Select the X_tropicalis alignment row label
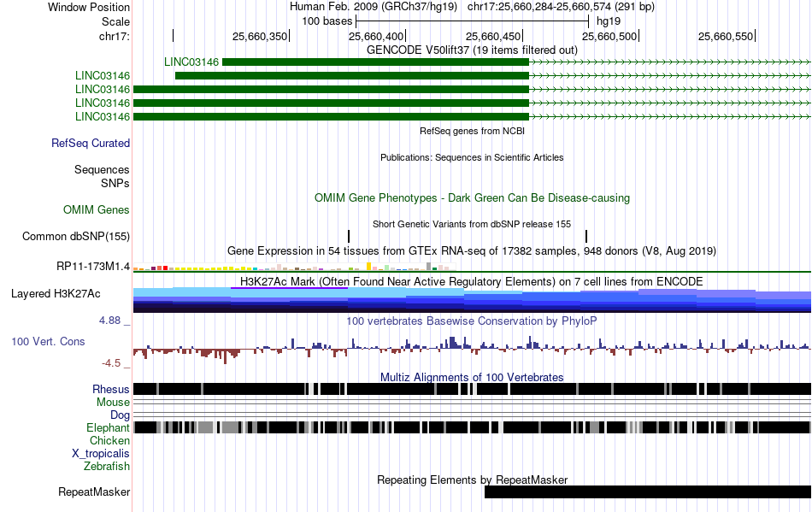812x512 pixels. point(101,454)
